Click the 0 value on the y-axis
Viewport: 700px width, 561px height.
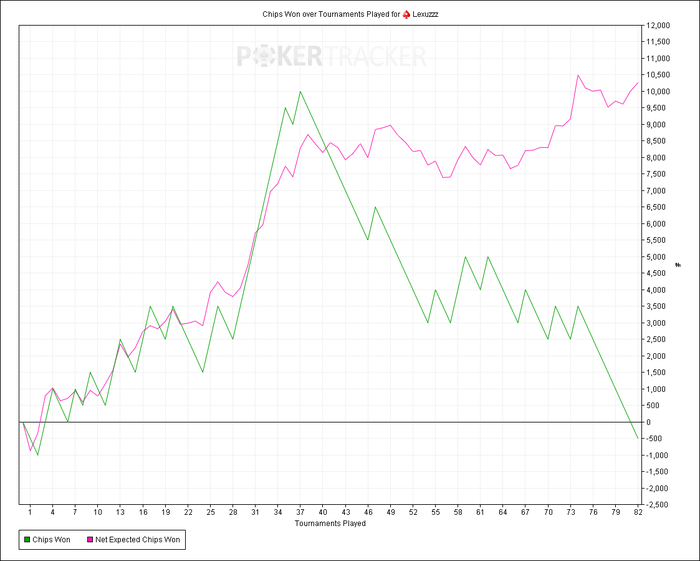(x=648, y=422)
